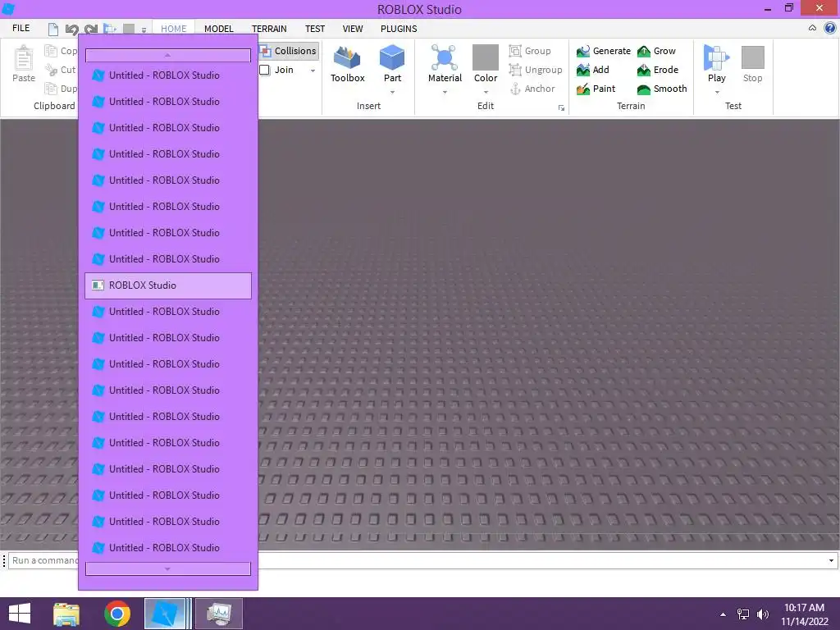Screen dimensions: 840x630
Task: Collapse the ribbon with the chevron
Action: click(812, 29)
